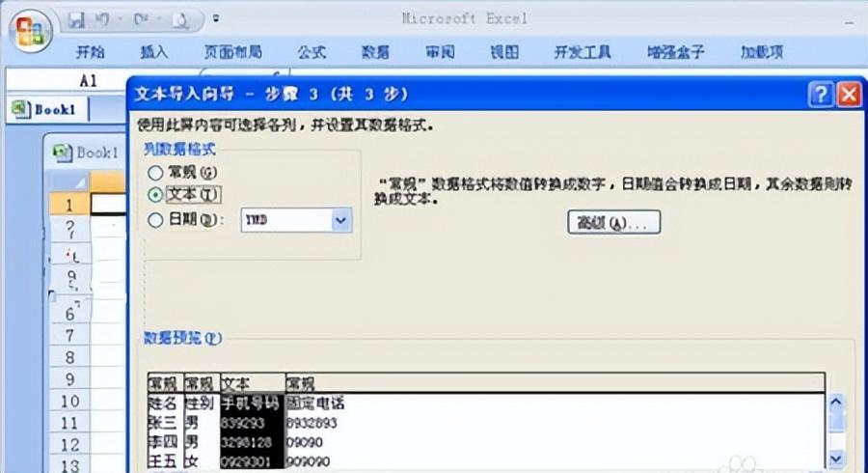Click the 高级(A)... button
Screen dimensions: 868x473
(x=614, y=223)
